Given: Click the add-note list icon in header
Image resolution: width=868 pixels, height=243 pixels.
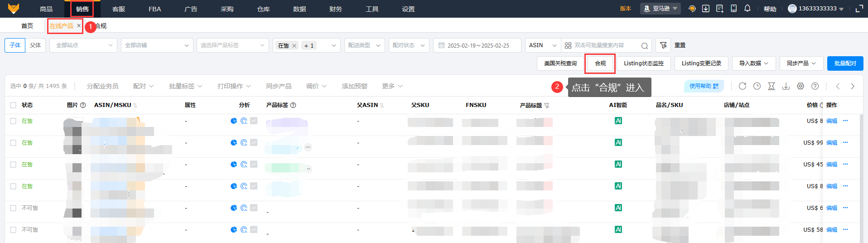Looking at the screenshot, I should click(720, 9).
